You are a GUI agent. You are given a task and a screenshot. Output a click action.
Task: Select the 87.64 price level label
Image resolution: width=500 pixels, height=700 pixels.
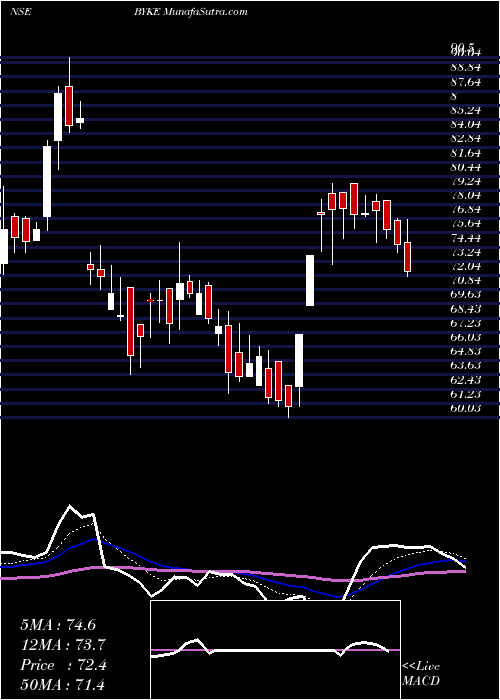tap(466, 82)
